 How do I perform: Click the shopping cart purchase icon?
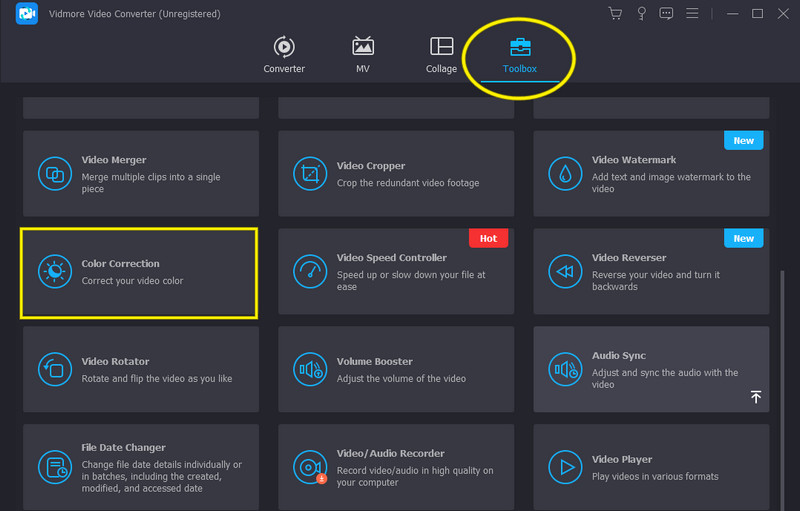click(x=615, y=14)
